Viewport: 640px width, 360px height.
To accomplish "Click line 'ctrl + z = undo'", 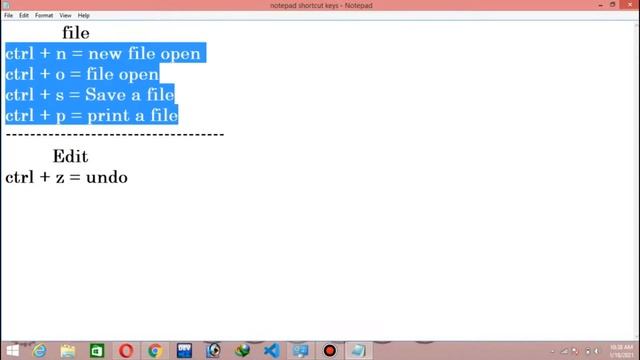I will tap(67, 177).
